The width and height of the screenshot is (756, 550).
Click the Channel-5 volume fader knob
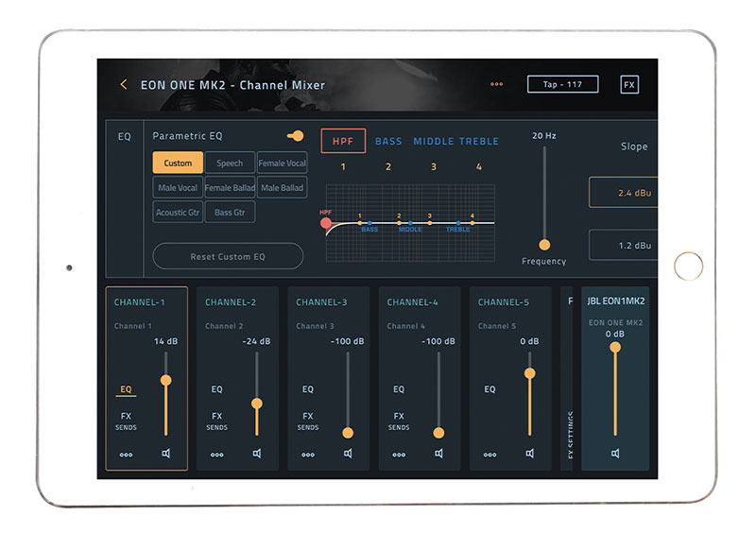point(530,373)
